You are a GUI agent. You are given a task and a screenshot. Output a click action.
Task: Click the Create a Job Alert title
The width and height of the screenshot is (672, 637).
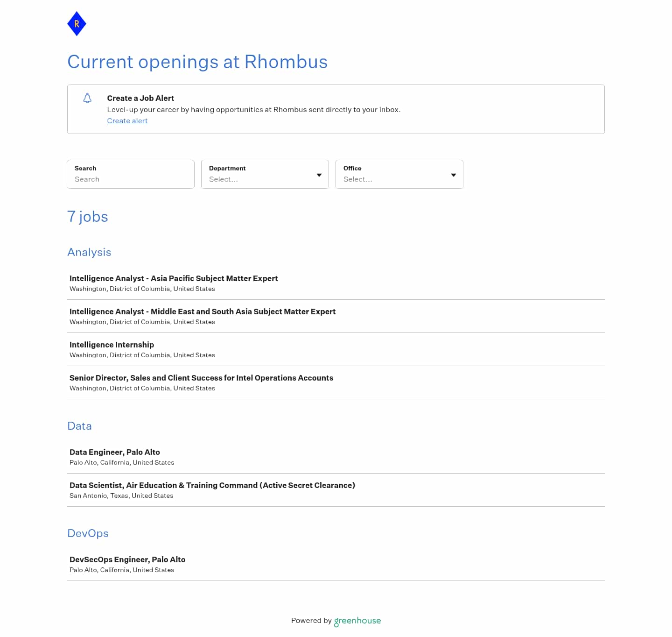click(x=140, y=98)
